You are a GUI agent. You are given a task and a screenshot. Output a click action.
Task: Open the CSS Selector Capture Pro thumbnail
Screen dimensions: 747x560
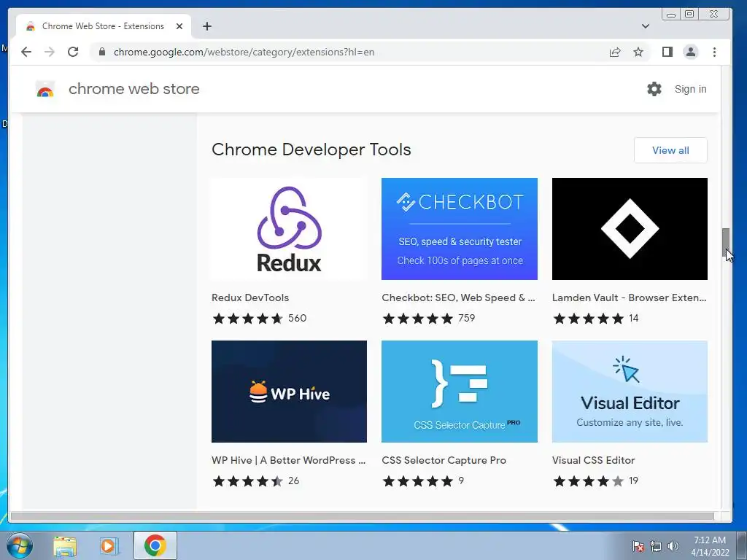click(x=460, y=392)
